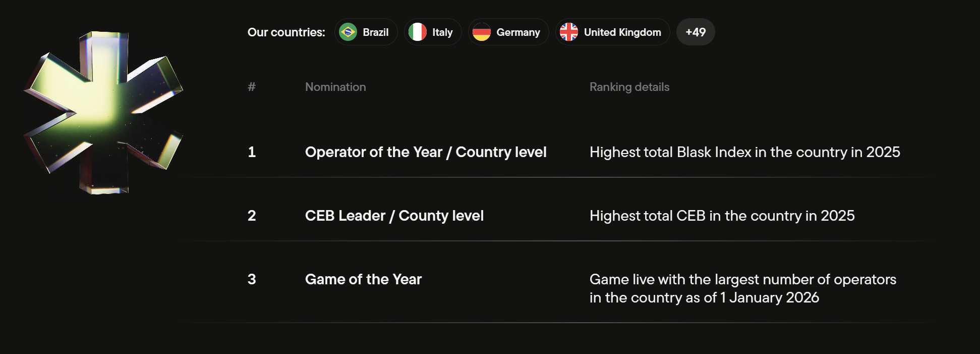The width and height of the screenshot is (980, 354).
Task: Select the Game of the Year row
Action: click(x=364, y=279)
